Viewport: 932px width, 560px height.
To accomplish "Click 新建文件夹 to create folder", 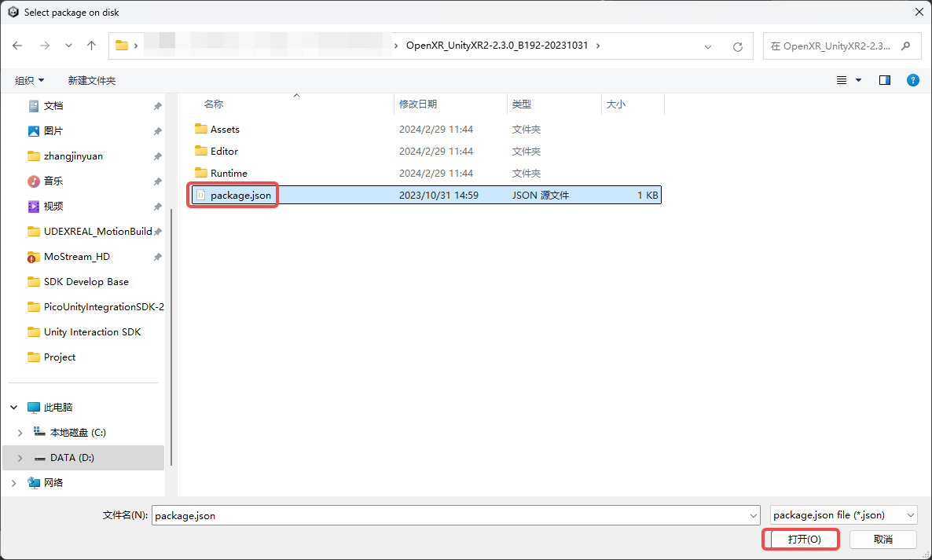I will pos(91,80).
